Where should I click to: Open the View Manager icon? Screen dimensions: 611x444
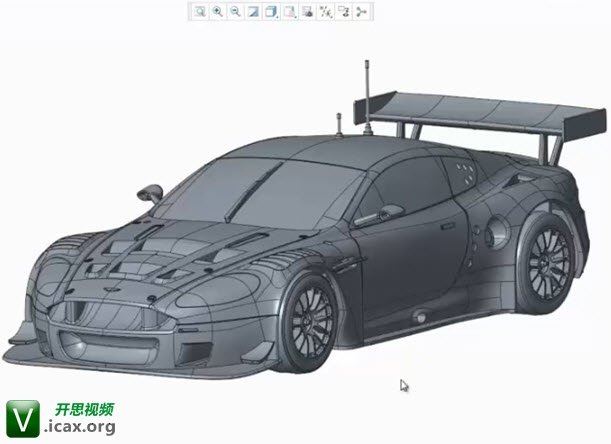(x=307, y=12)
